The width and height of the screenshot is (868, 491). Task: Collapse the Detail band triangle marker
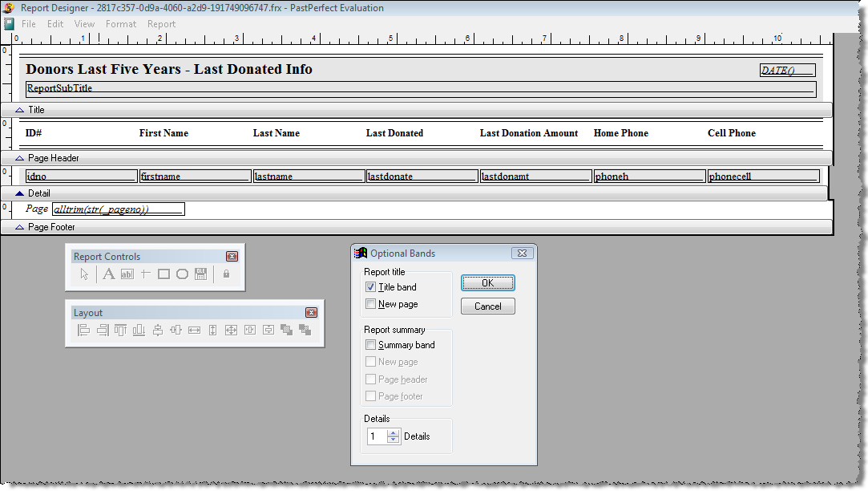coord(20,193)
